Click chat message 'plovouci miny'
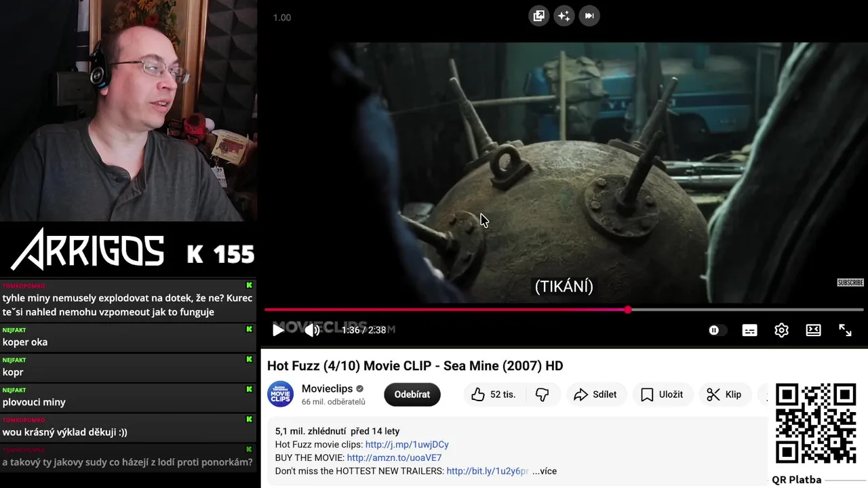This screenshot has width=868, height=488. pos(34,402)
